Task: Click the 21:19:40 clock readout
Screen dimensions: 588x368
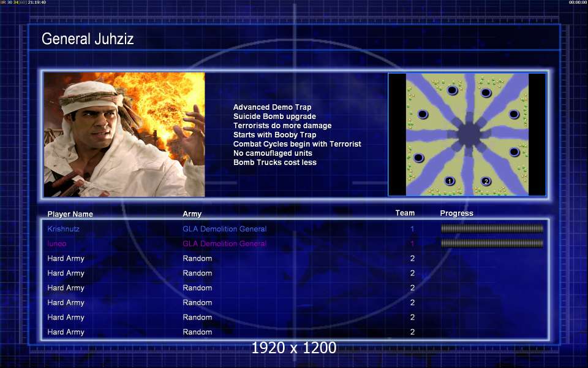Action: (37, 2)
